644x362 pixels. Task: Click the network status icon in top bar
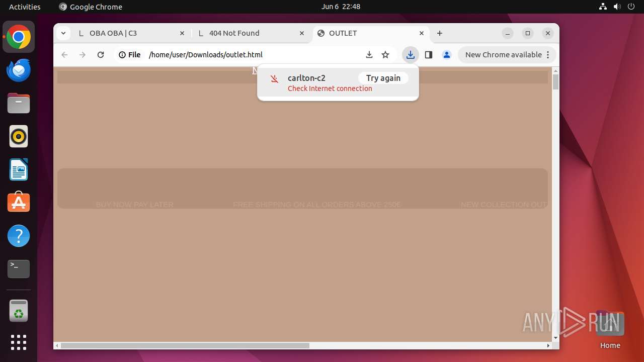(x=603, y=7)
